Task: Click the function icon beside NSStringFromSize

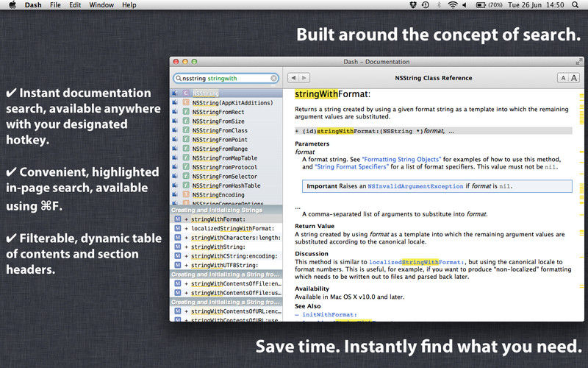Action: (186, 121)
